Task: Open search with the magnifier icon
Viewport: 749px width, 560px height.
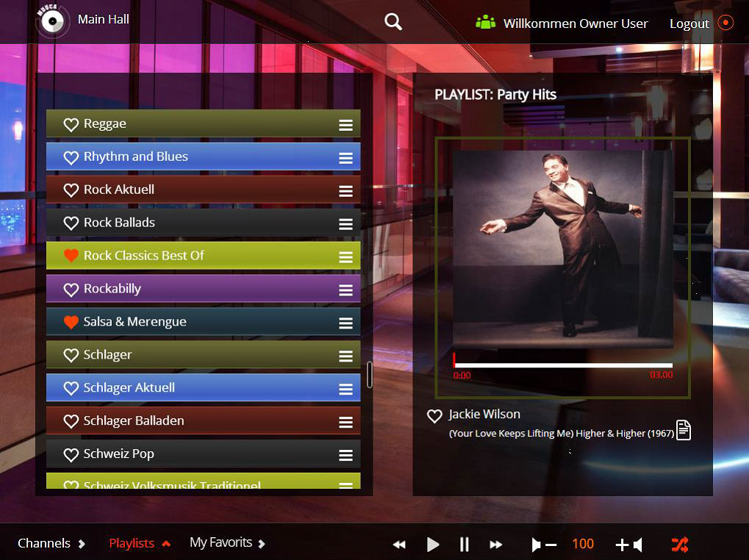Action: coord(393,21)
